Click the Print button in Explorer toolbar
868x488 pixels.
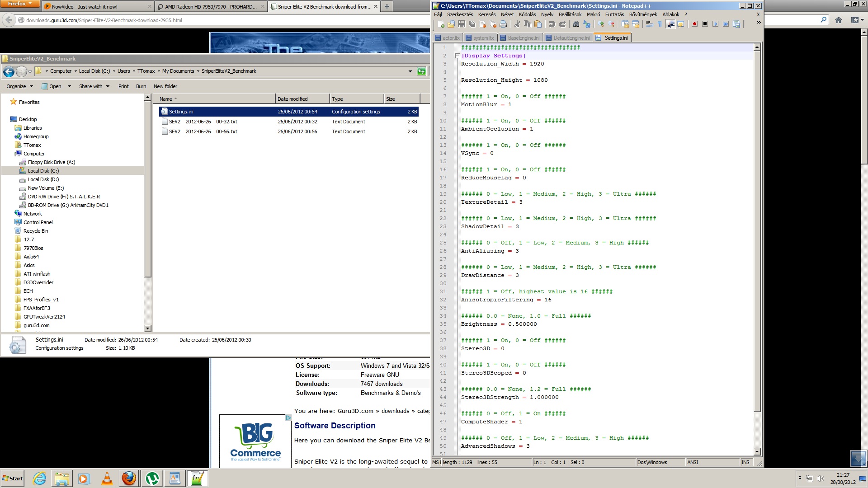point(123,86)
